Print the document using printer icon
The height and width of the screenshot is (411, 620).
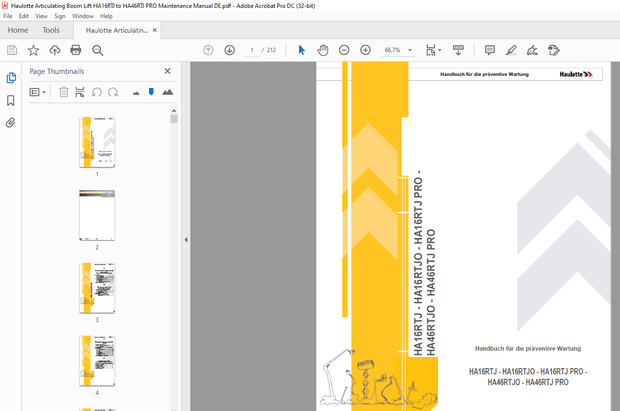75,50
